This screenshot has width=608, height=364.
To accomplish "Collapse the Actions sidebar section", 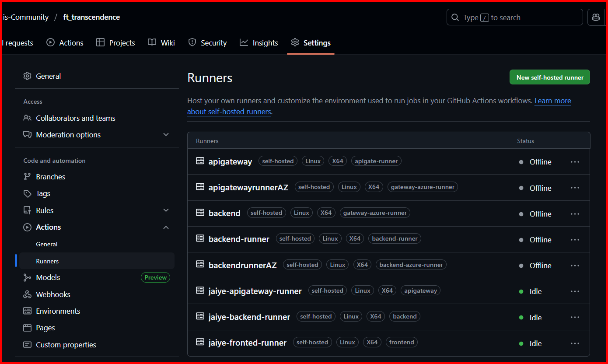I will coord(166,227).
